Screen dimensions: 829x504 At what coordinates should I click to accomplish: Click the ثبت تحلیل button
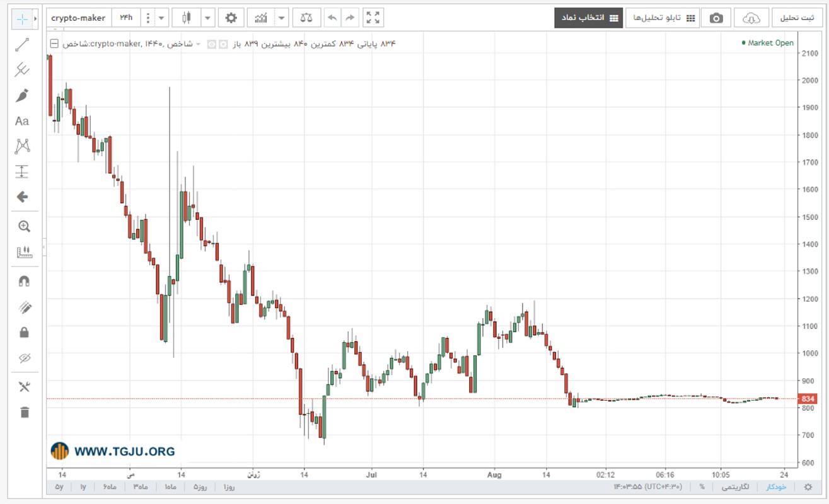[797, 18]
